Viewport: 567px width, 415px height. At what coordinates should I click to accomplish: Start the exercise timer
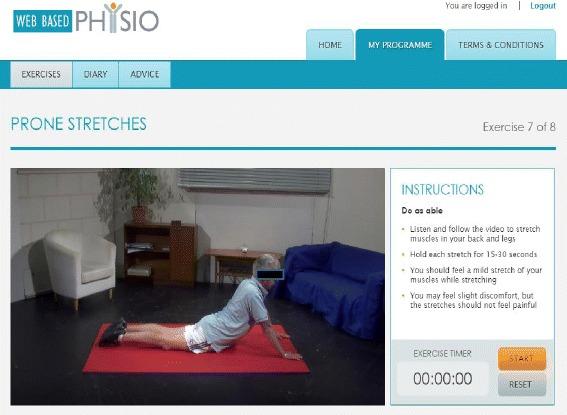pyautogui.click(x=522, y=359)
